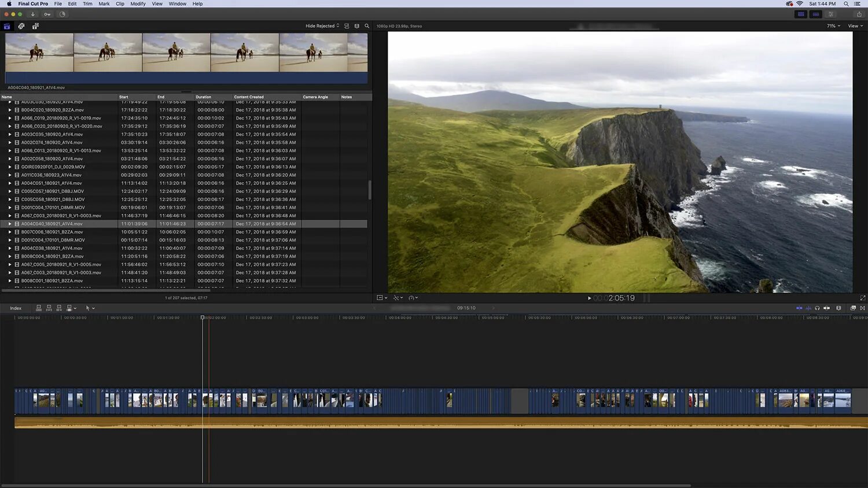This screenshot has height=488, width=868.
Task: Click the browser search magnifier icon
Action: coord(367,26)
